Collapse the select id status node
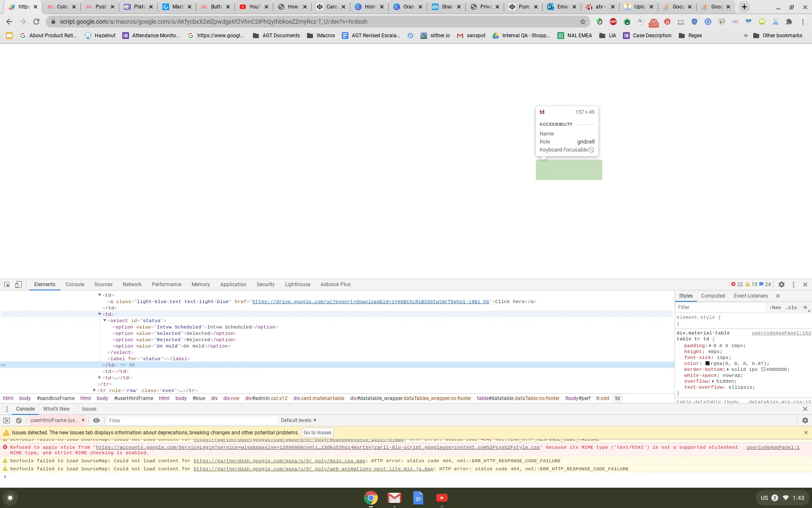812x508 pixels. [105, 320]
